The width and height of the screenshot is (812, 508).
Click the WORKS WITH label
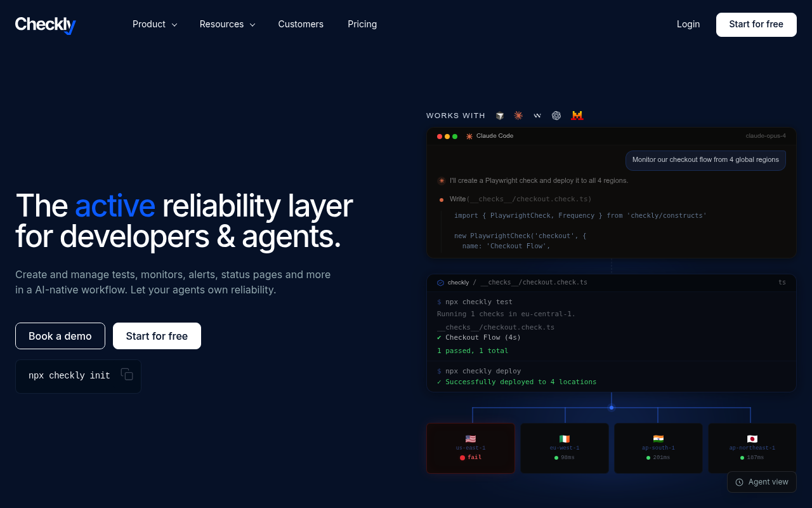pyautogui.click(x=455, y=116)
